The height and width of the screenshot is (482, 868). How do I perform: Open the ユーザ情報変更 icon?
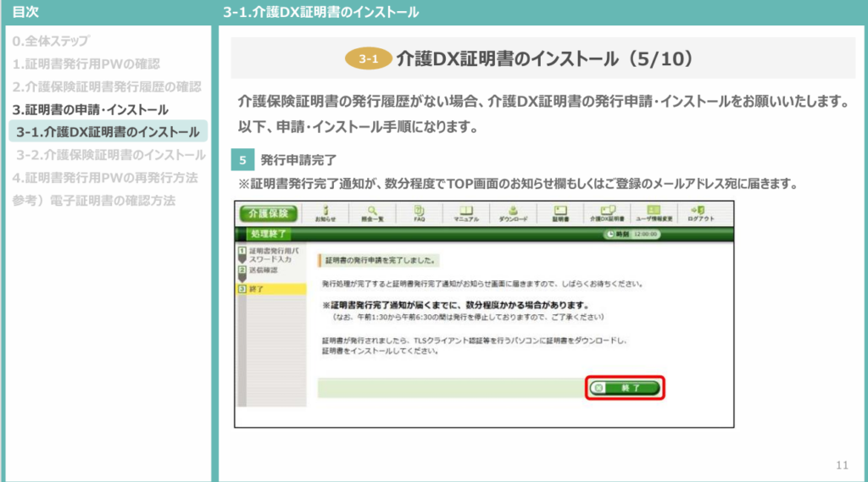pos(654,213)
